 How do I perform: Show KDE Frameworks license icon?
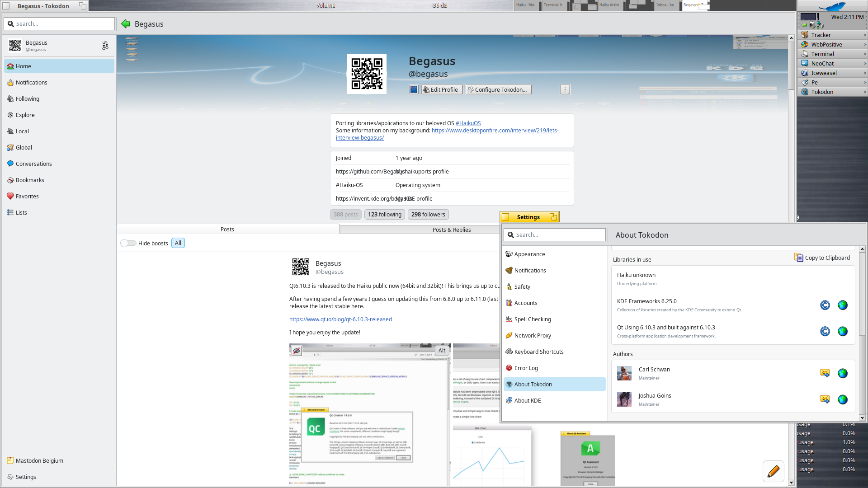click(825, 305)
